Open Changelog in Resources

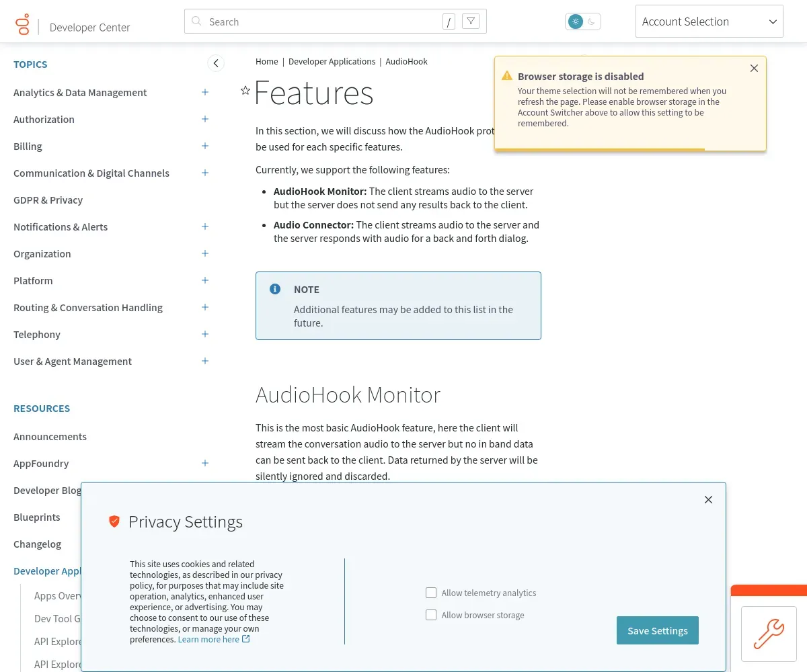click(x=37, y=544)
